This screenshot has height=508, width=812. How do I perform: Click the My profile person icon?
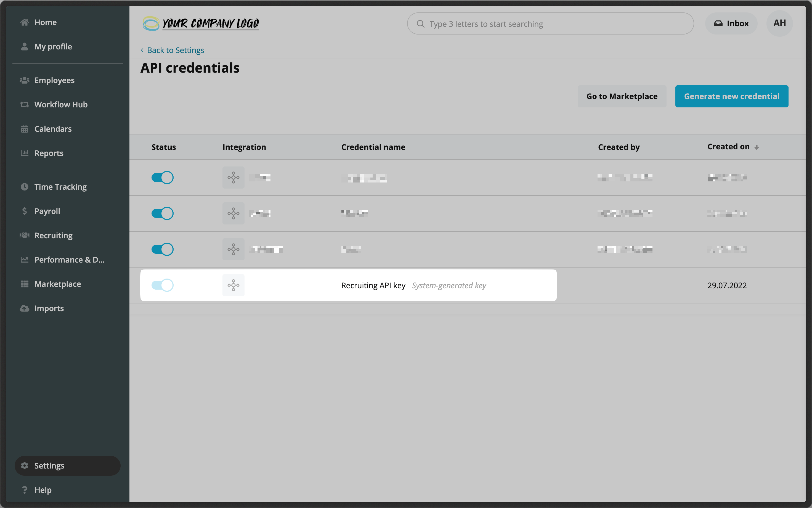point(25,47)
